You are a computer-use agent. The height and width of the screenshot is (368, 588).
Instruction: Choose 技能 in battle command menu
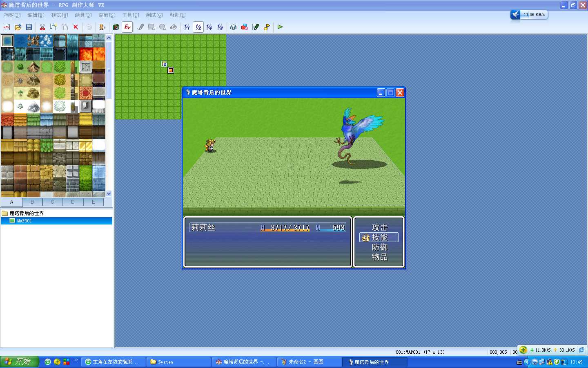click(x=379, y=237)
